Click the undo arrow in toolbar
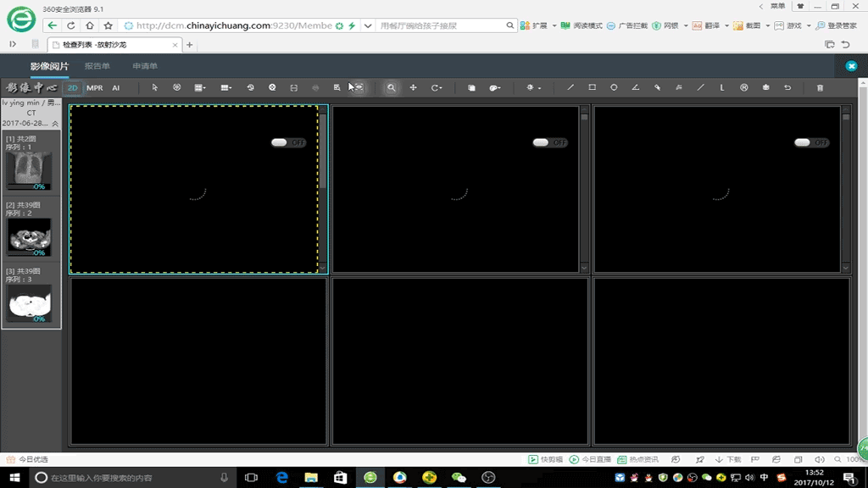The height and width of the screenshot is (488, 868). tap(787, 87)
